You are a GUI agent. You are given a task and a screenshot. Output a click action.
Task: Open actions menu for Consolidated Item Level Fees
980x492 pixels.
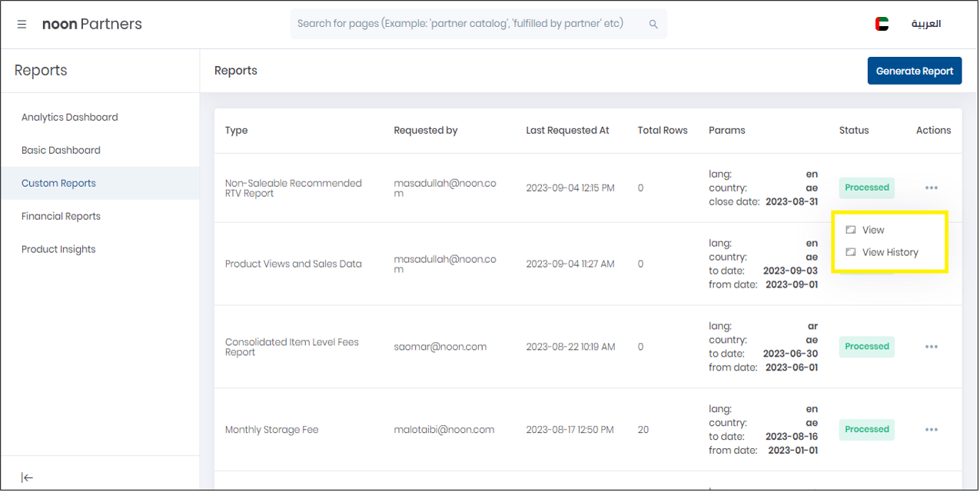(x=932, y=347)
